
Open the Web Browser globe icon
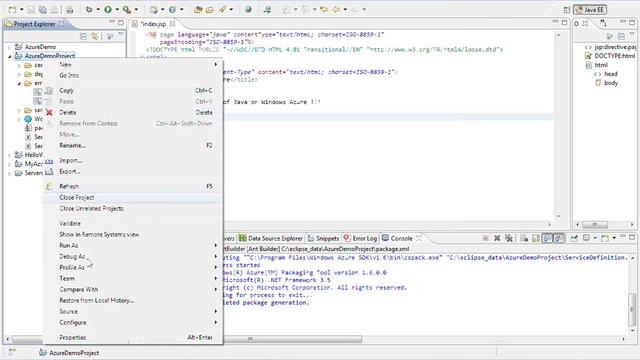(x=248, y=9)
